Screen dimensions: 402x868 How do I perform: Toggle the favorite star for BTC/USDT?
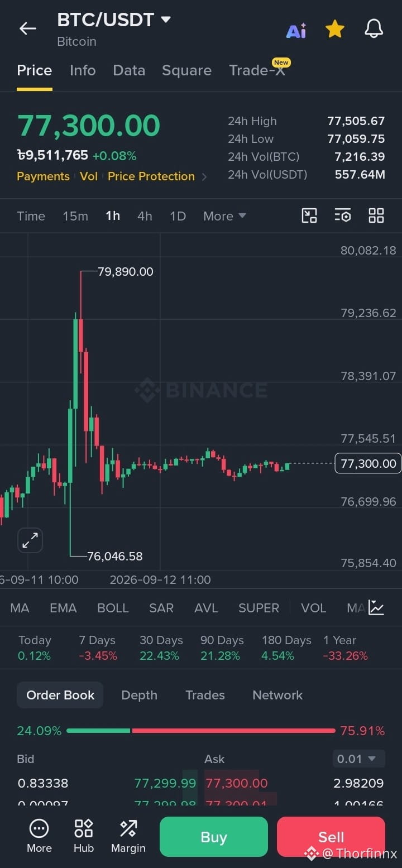[334, 28]
